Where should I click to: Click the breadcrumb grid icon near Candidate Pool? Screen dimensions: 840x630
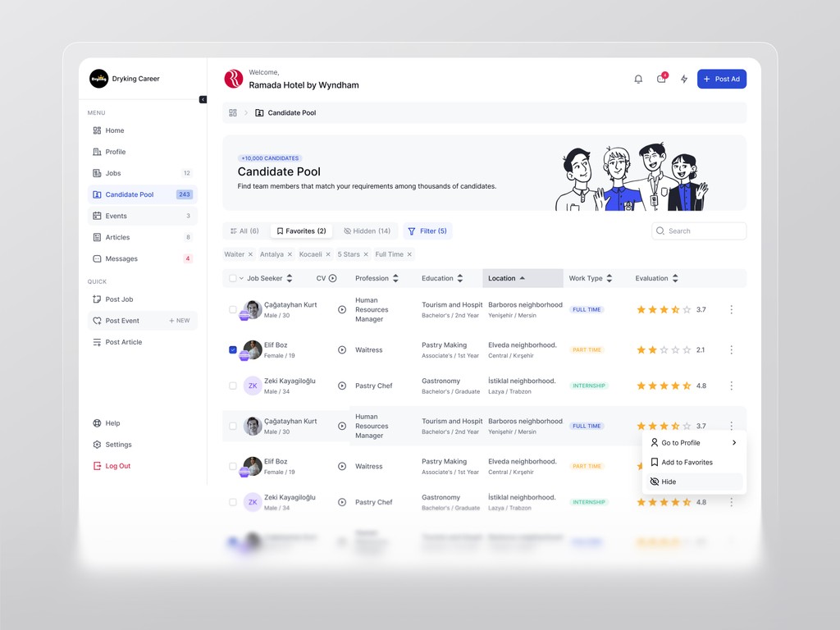pyautogui.click(x=234, y=112)
